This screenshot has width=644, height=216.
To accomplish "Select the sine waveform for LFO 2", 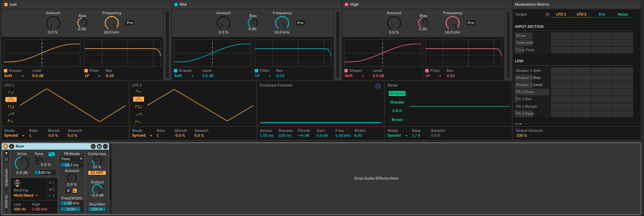I will pyautogui.click(x=137, y=92).
